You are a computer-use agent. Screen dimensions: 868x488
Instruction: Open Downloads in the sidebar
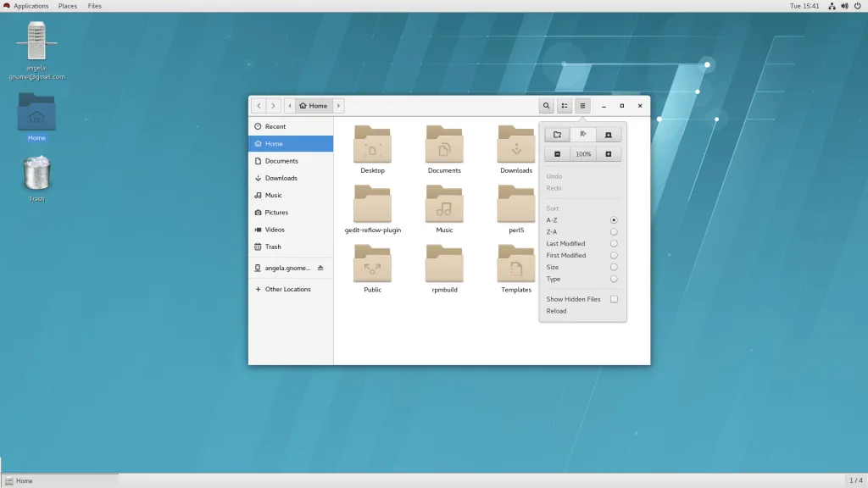(291, 178)
